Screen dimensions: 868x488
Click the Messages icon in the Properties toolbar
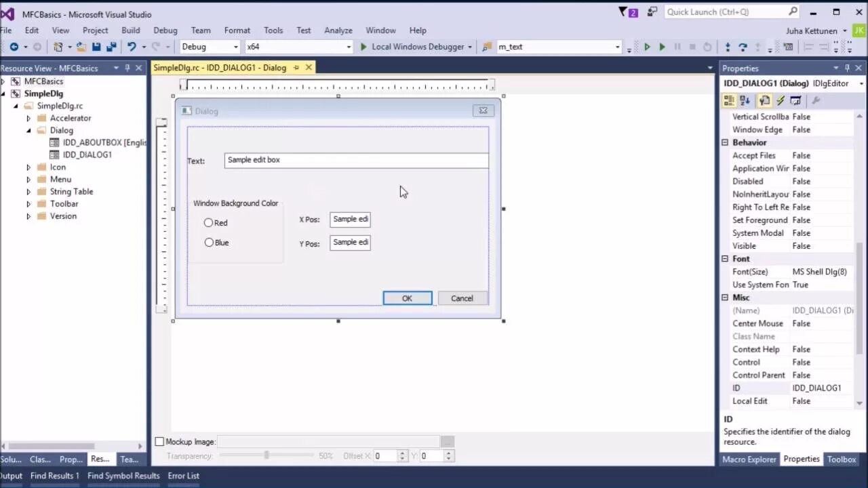[796, 100]
